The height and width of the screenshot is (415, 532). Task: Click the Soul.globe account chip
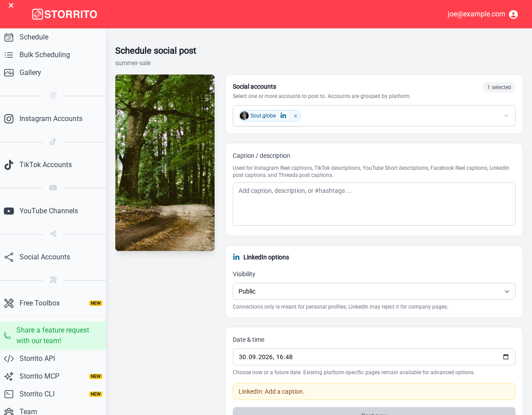tap(270, 116)
